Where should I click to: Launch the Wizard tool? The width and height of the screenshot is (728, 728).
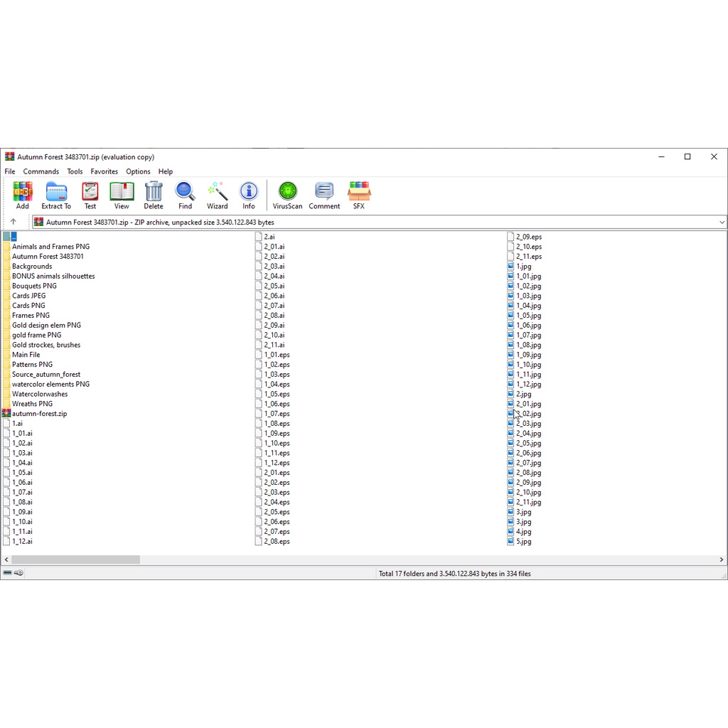[217, 195]
